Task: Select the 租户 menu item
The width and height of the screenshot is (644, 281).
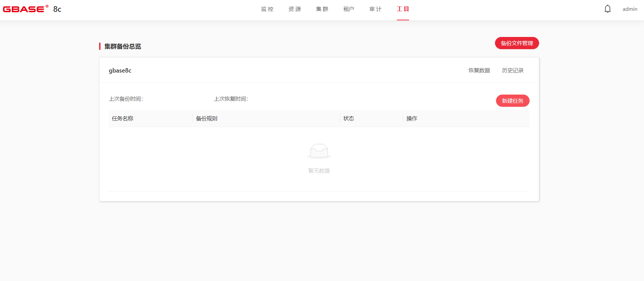Action: tap(349, 9)
